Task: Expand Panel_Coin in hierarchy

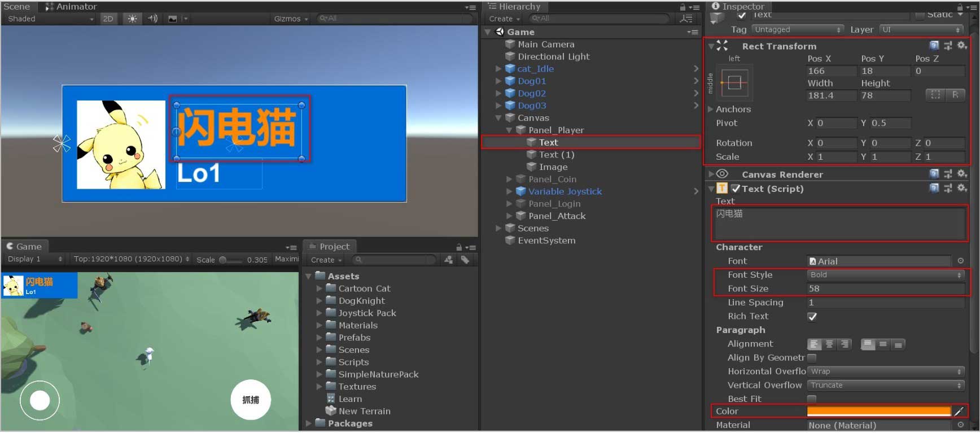Action: [509, 179]
